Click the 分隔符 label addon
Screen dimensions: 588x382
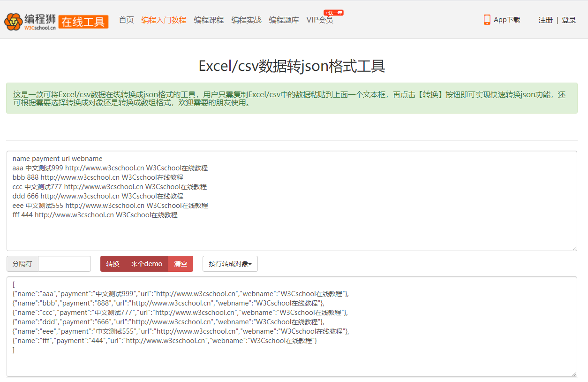(x=23, y=264)
